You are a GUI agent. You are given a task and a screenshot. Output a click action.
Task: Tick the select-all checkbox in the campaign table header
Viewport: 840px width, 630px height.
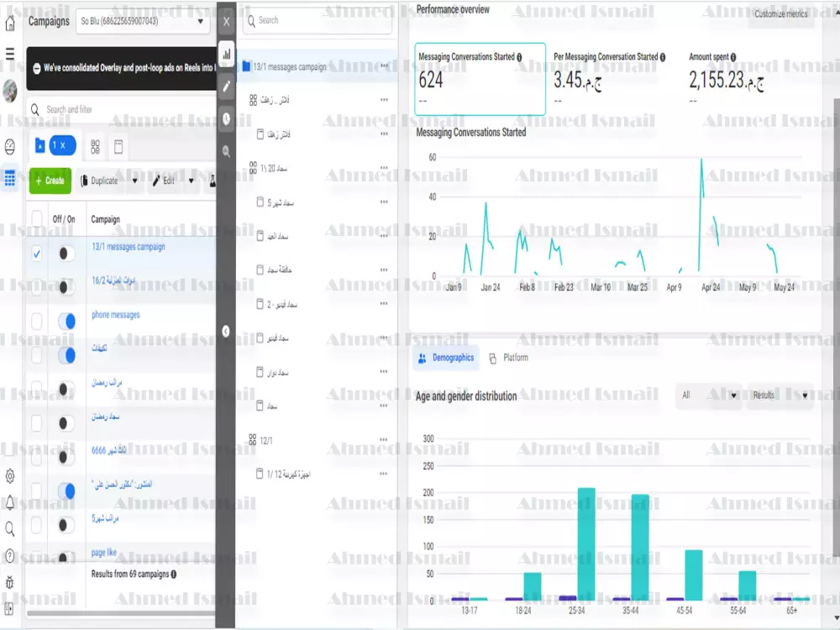(x=36, y=218)
